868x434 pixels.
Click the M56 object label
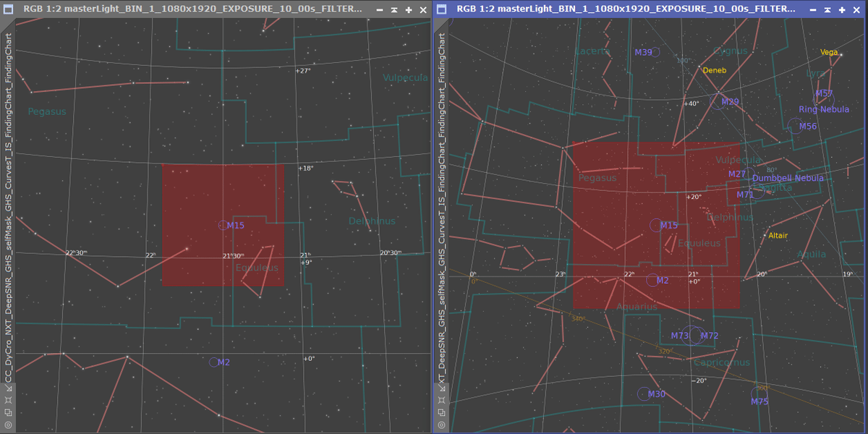[x=808, y=127]
